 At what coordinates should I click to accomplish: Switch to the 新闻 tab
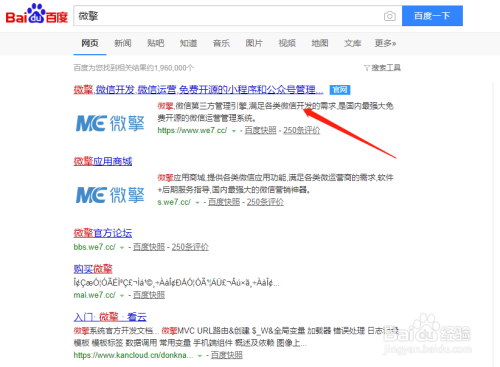coord(123,43)
